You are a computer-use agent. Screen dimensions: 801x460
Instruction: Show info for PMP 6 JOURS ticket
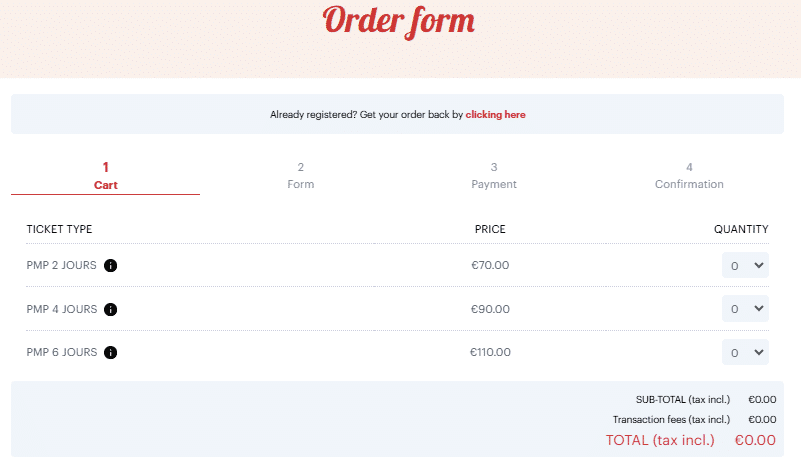coord(110,352)
